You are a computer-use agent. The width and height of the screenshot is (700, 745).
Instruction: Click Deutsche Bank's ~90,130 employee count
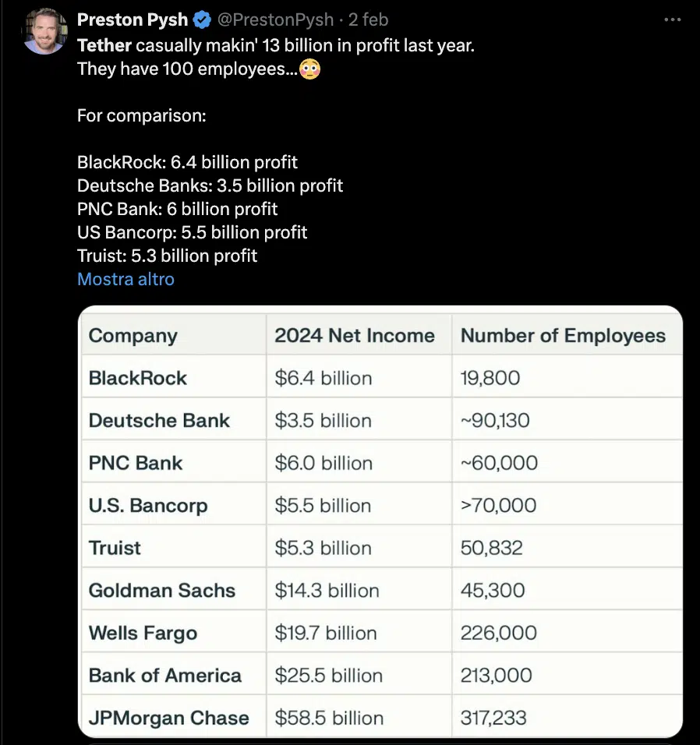tap(495, 421)
